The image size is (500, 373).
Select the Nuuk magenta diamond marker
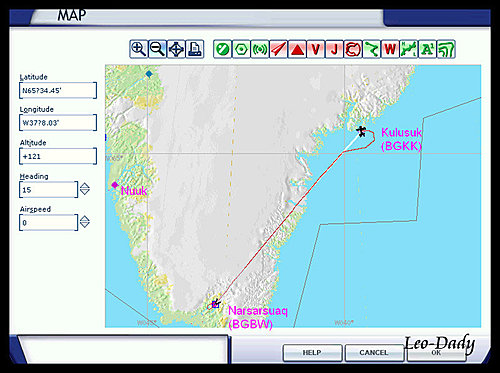[x=115, y=185]
